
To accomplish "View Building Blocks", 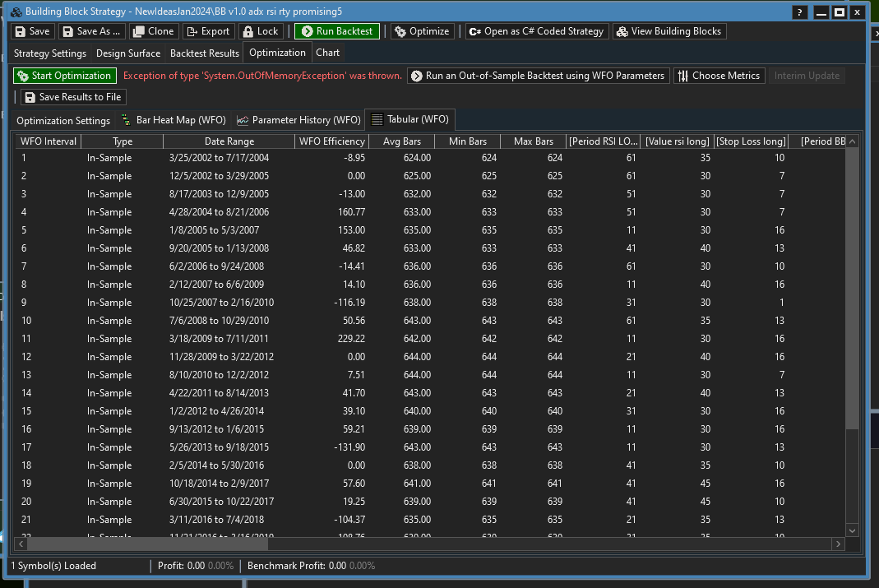I will point(669,31).
